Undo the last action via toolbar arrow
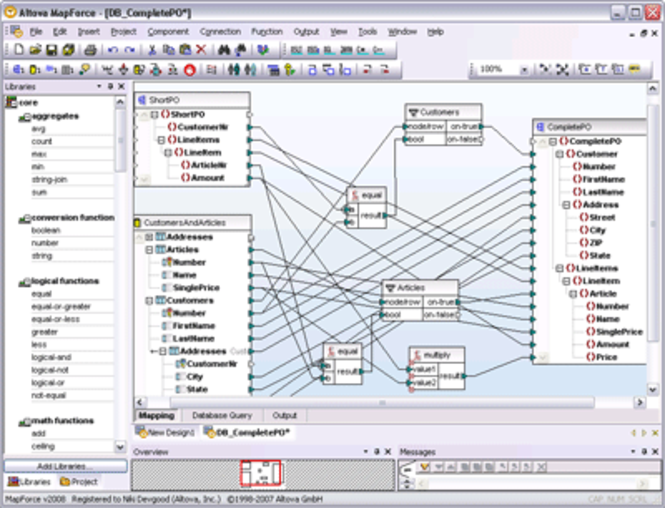 [113, 50]
